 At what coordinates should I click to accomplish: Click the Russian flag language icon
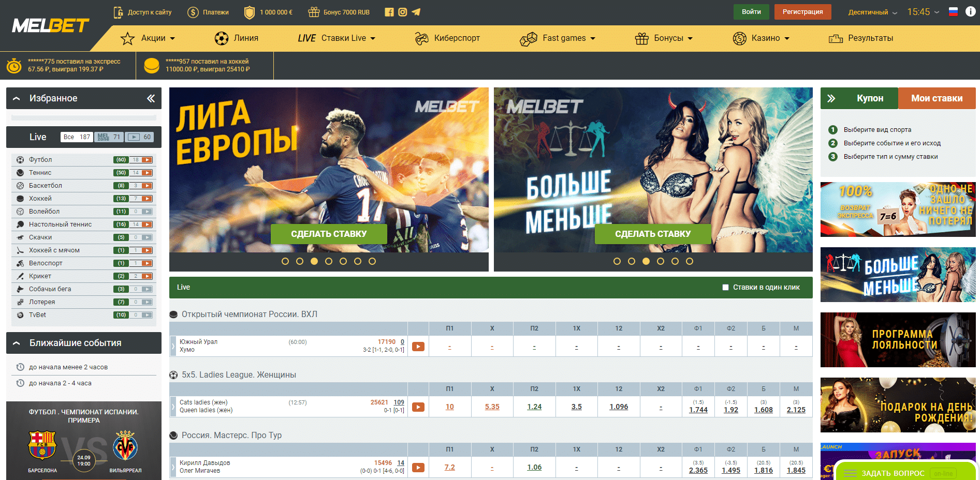(953, 12)
